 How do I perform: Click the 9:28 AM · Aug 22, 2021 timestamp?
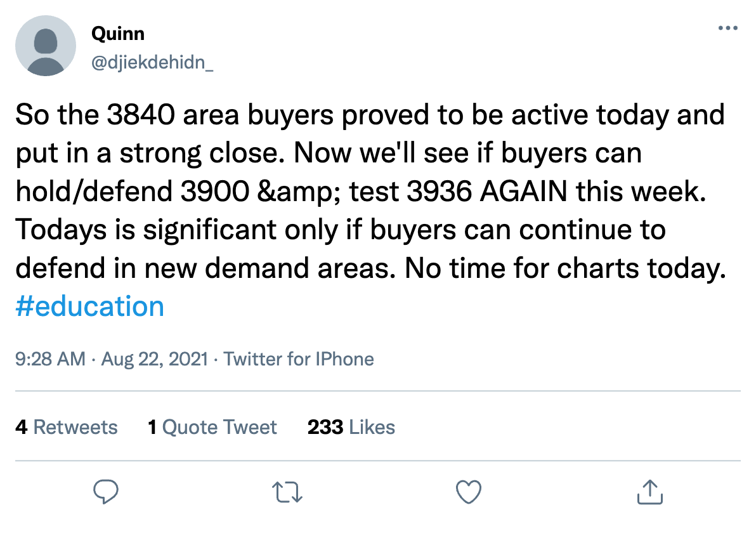click(112, 359)
